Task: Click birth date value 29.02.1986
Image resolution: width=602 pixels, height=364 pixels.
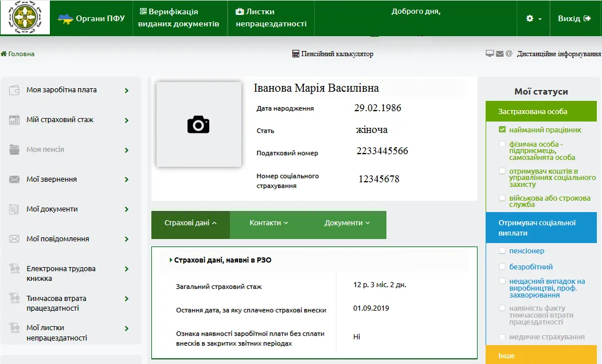Action: (x=378, y=108)
